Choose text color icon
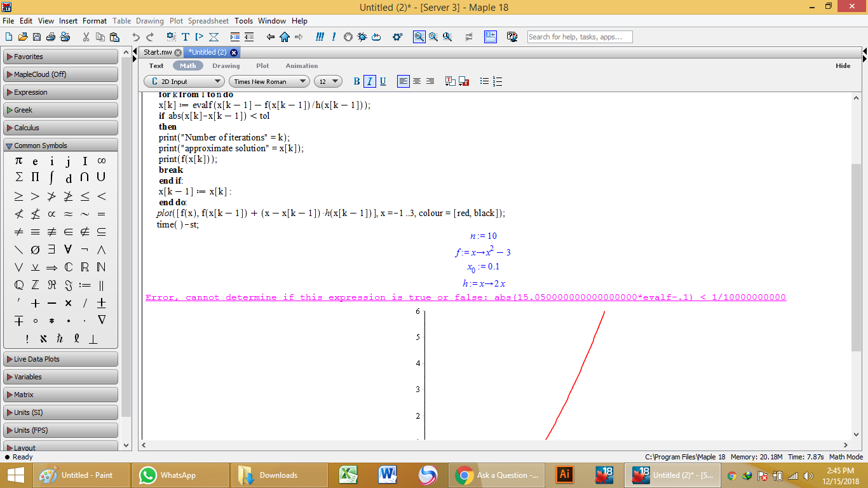Screen dimensions: 868x488 450,81
